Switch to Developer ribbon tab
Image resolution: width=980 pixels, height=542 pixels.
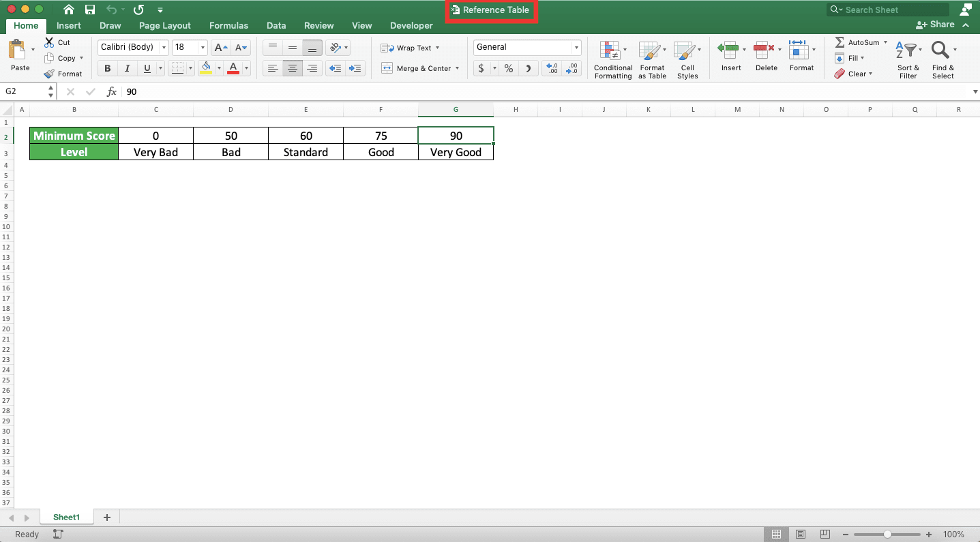[x=411, y=25]
